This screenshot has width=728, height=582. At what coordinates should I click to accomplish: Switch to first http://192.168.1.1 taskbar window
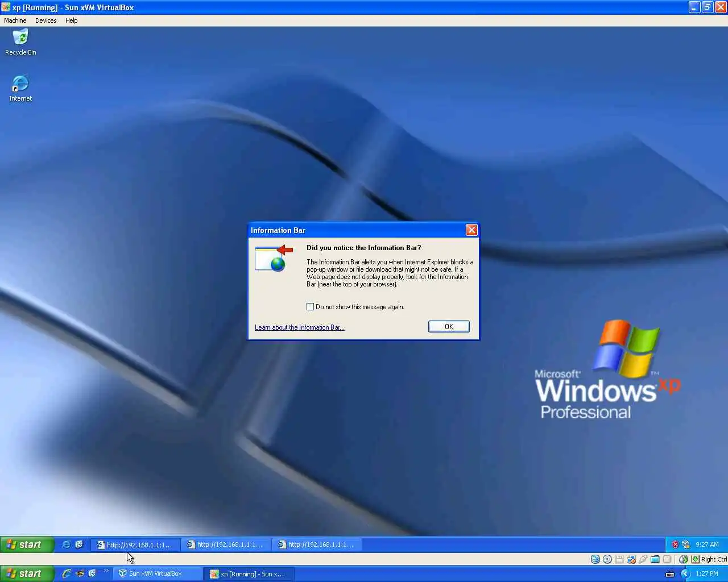[135, 544]
